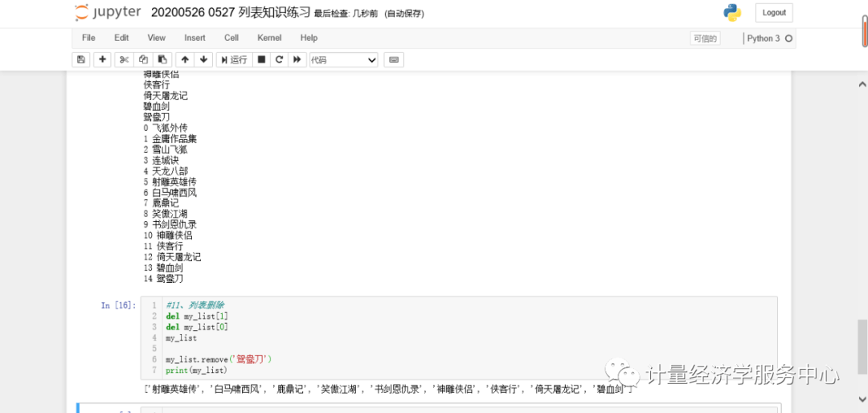This screenshot has height=413, width=868.
Task: Click output line 9 书剑恩仇录
Action: point(170,225)
